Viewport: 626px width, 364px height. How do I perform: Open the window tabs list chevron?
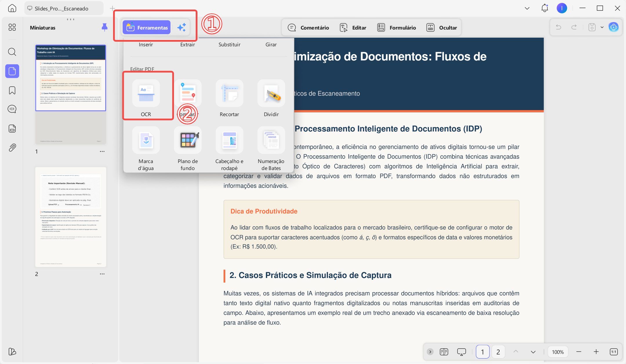click(527, 8)
